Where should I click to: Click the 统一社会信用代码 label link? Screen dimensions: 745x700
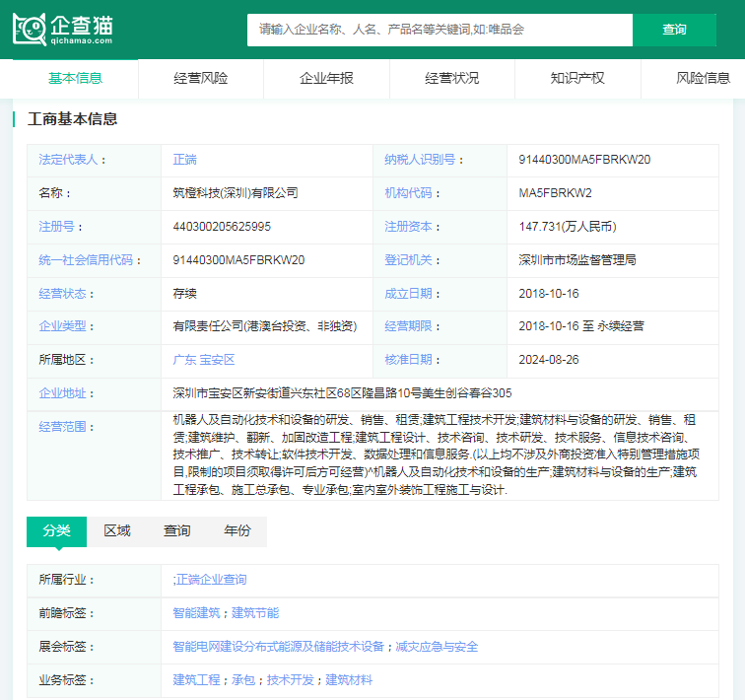point(86,260)
